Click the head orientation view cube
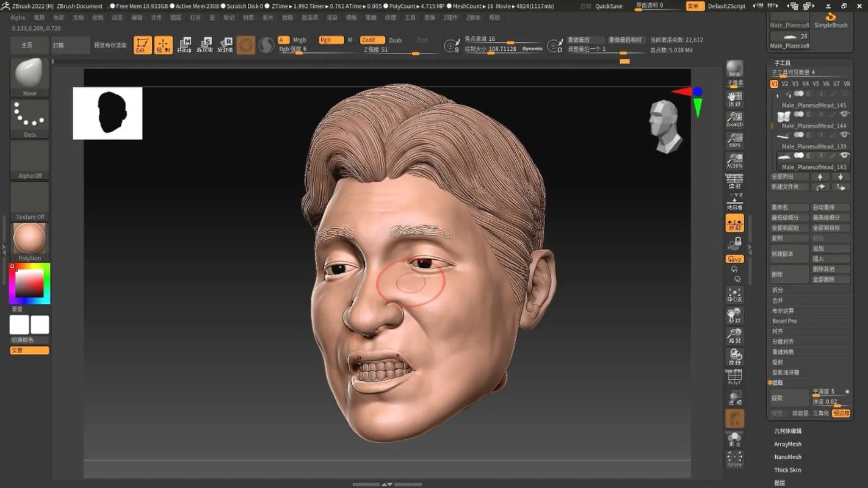Viewport: 868px width, 488px height. pyautogui.click(x=665, y=127)
